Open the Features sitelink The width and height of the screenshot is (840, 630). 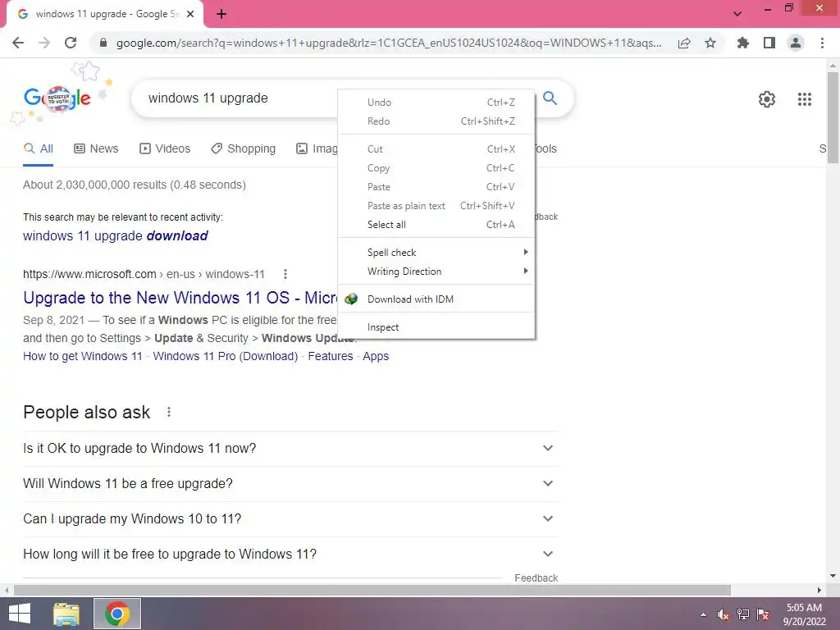point(331,356)
